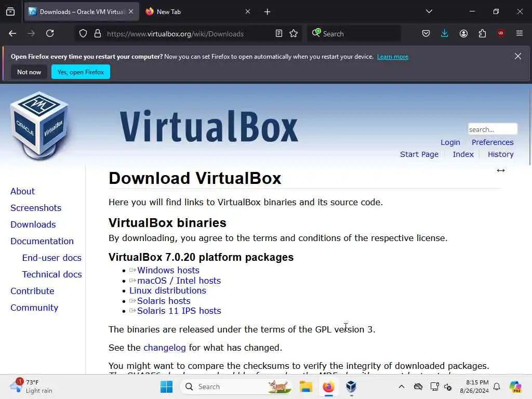532x399 pixels.
Task: Open the extensions puzzle-piece icon
Action: (x=483, y=34)
